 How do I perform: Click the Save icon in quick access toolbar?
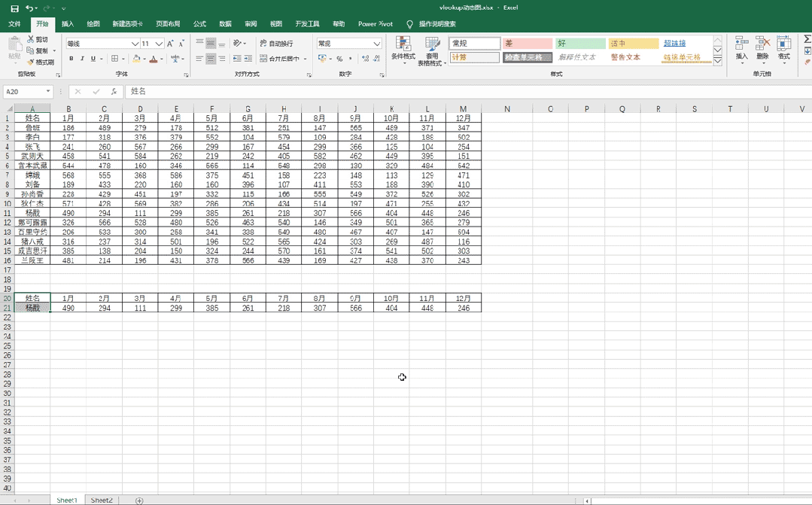coord(14,8)
